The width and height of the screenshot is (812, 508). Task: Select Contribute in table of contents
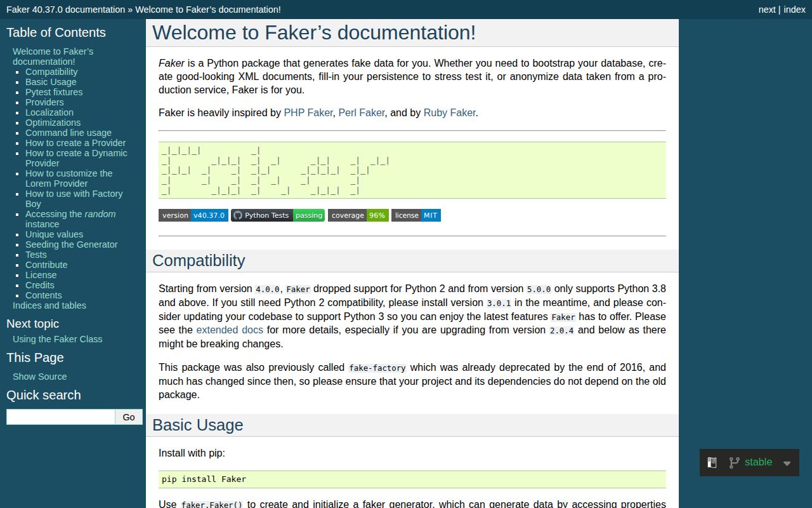[46, 265]
